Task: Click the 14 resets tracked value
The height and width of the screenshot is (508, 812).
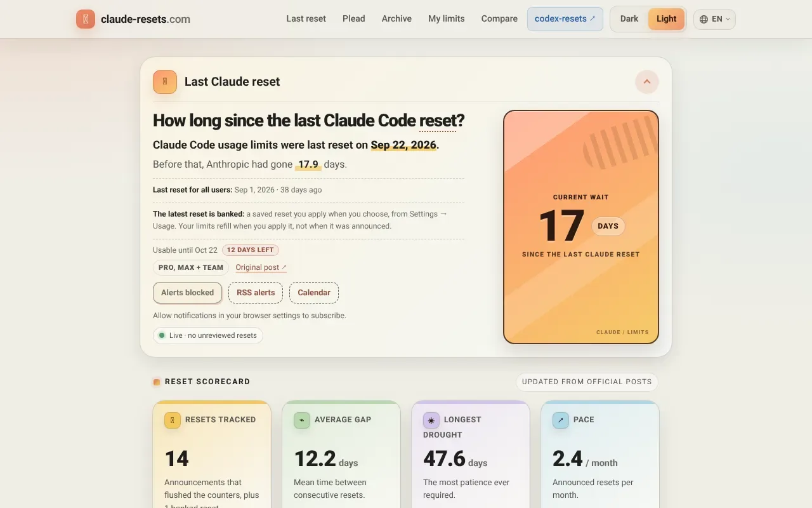Action: (x=177, y=458)
